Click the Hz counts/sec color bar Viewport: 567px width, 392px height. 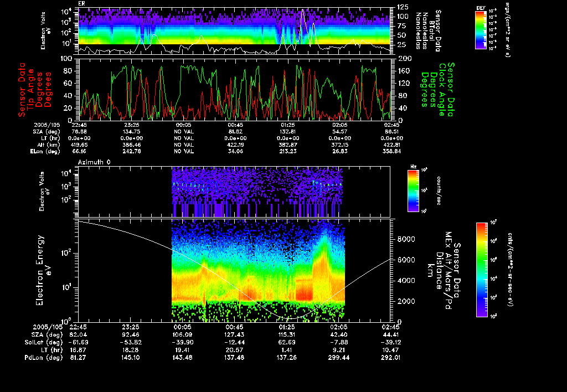point(413,190)
